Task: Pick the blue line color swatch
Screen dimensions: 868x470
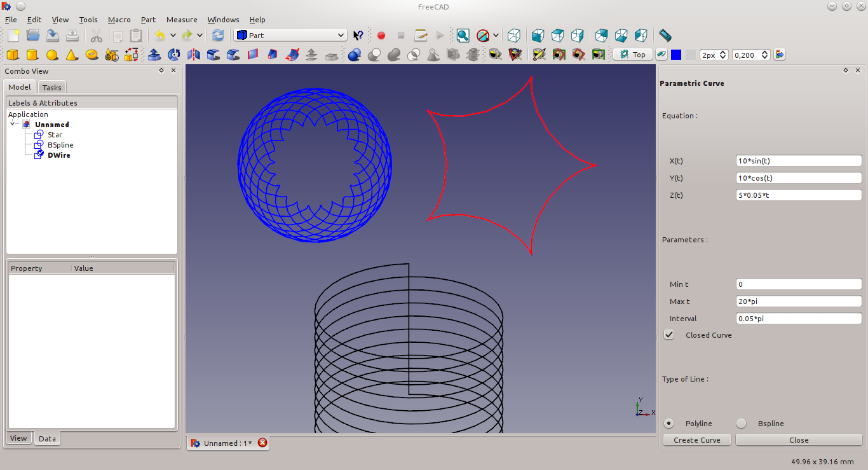Action: [676, 55]
